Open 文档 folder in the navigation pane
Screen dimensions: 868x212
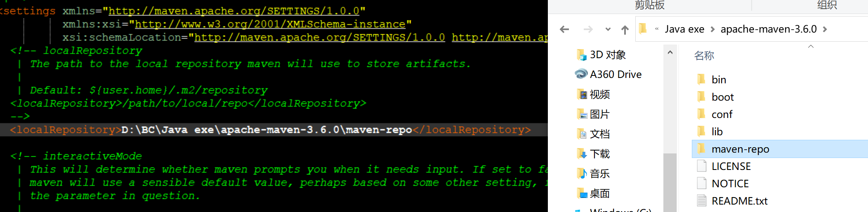coord(599,134)
